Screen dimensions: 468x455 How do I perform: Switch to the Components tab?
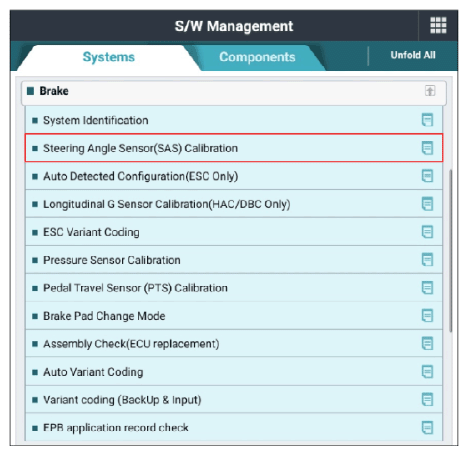pyautogui.click(x=257, y=57)
